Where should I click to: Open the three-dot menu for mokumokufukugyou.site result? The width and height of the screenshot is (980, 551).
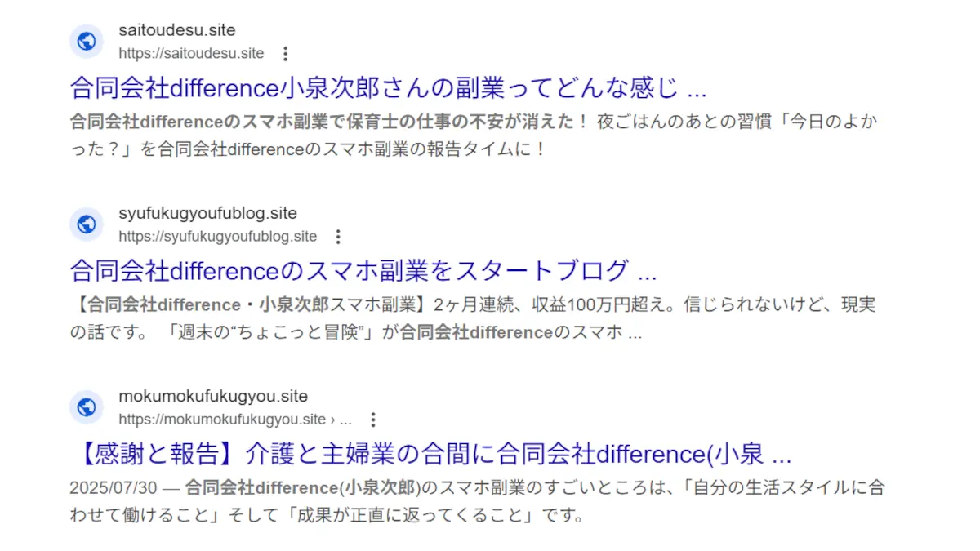click(x=373, y=420)
